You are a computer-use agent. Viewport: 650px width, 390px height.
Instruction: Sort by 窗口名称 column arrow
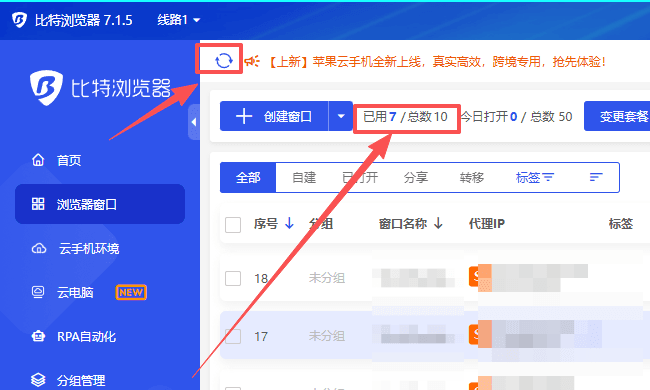coord(438,224)
